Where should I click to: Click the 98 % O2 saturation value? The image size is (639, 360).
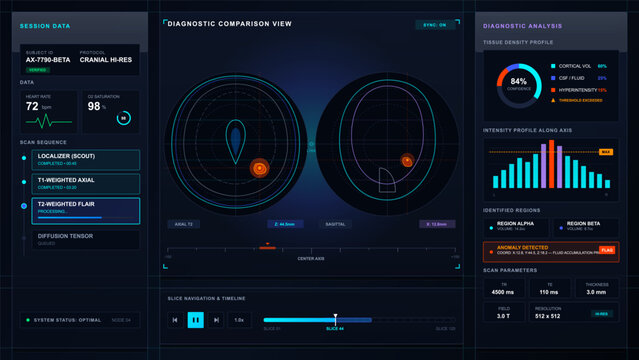pos(97,106)
